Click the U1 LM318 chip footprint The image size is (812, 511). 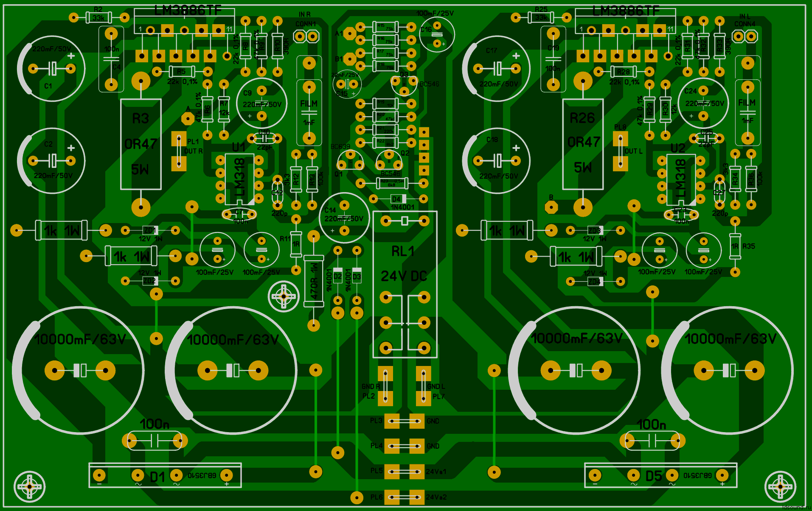click(x=240, y=179)
